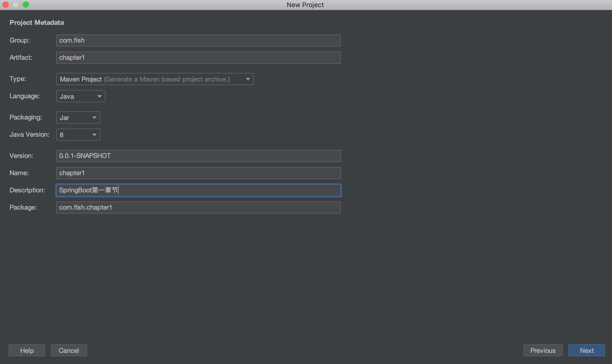
Task: Close the New Project window
Action: pos(6,5)
